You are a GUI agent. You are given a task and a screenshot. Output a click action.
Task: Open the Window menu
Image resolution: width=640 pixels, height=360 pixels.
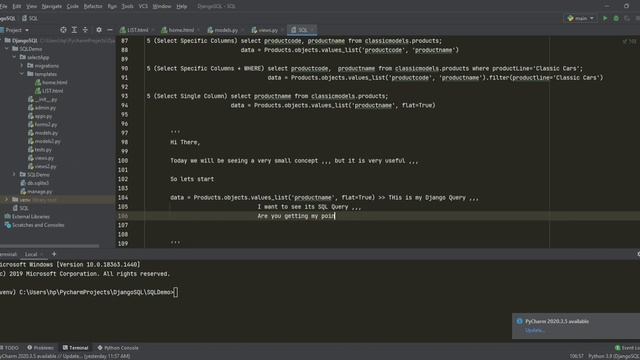tap(162, 6)
